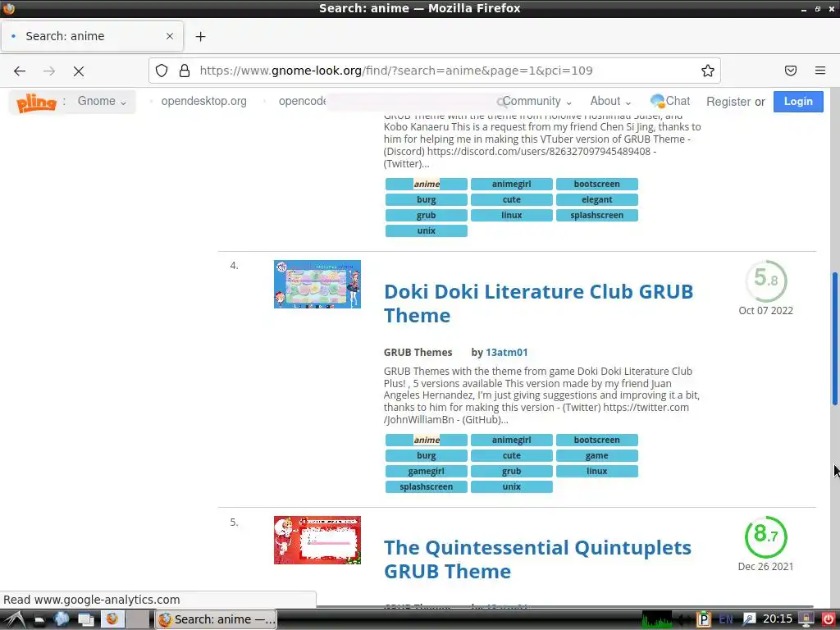Click the network monitor tray icon
Viewport: 840px width, 630px height.
806,620
